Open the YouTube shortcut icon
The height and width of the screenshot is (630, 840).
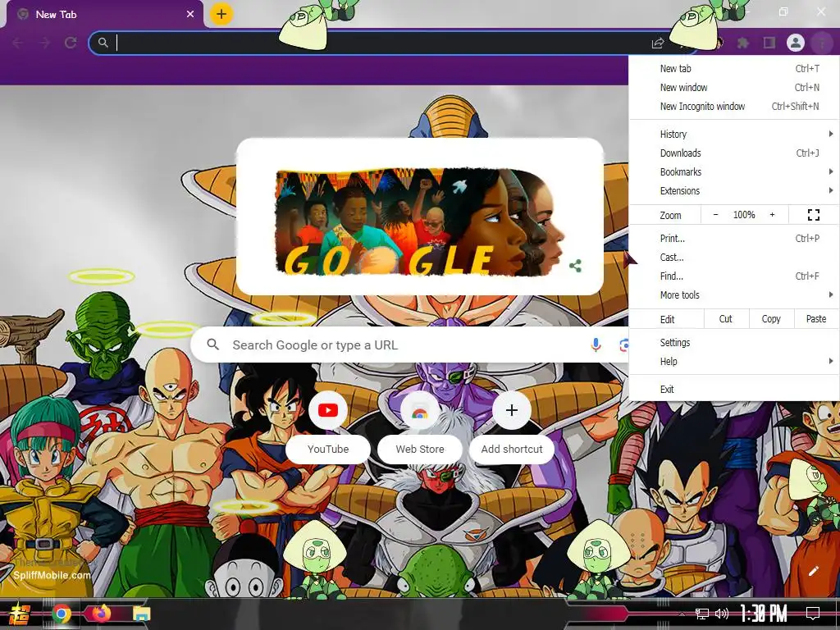click(328, 410)
